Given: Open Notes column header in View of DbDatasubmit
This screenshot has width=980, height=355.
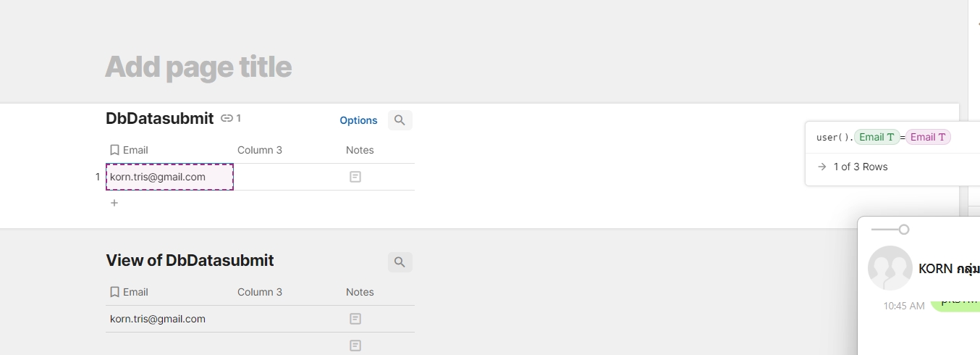Looking at the screenshot, I should click(x=360, y=292).
